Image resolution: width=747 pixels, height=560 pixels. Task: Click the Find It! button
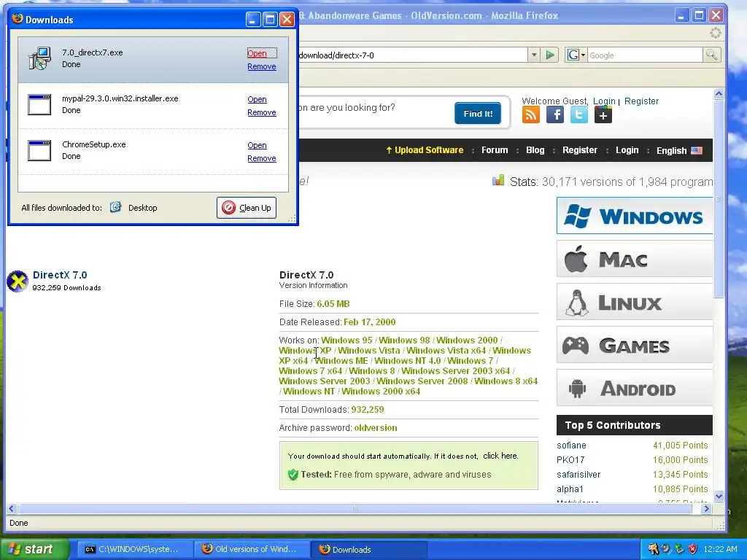coord(478,113)
